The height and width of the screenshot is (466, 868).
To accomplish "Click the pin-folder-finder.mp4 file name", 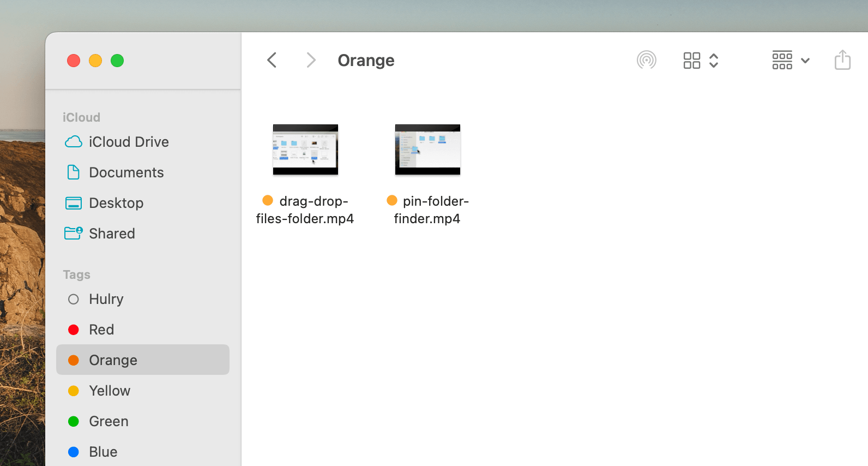I will (x=427, y=210).
